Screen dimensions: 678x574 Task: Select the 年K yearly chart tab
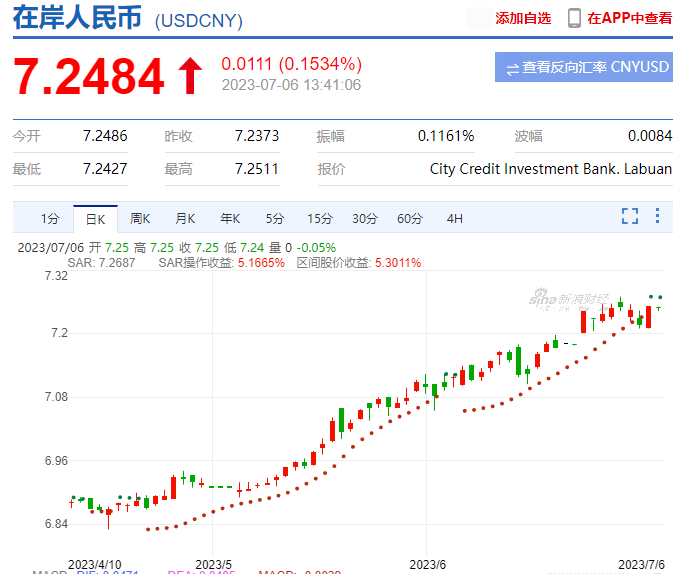pos(230,218)
